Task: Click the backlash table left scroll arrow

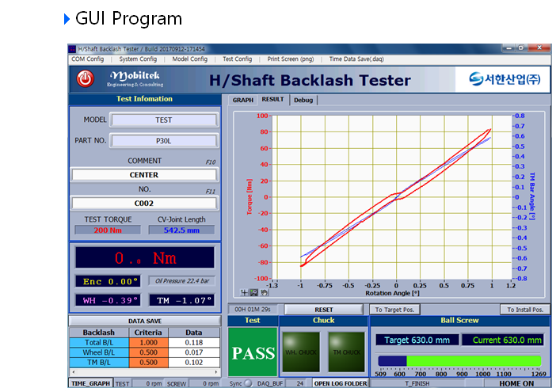Action: [x=74, y=372]
